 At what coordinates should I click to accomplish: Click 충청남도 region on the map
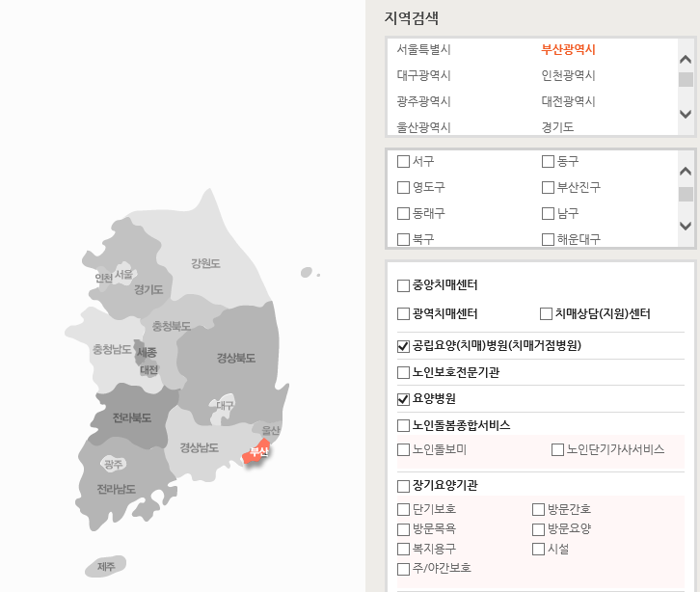click(112, 350)
